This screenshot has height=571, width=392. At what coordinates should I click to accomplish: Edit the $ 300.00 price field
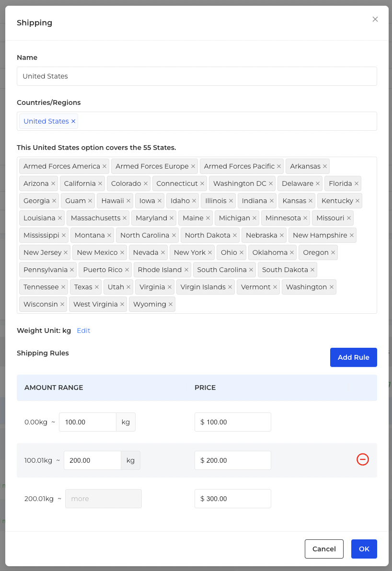233,499
